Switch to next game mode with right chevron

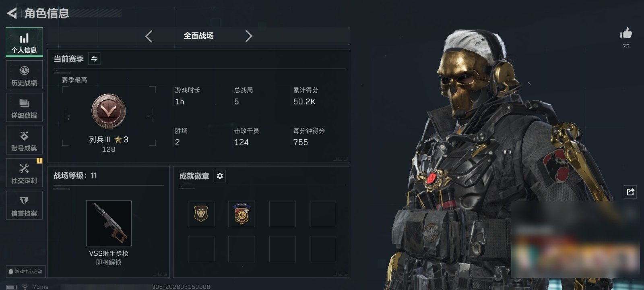[249, 36]
